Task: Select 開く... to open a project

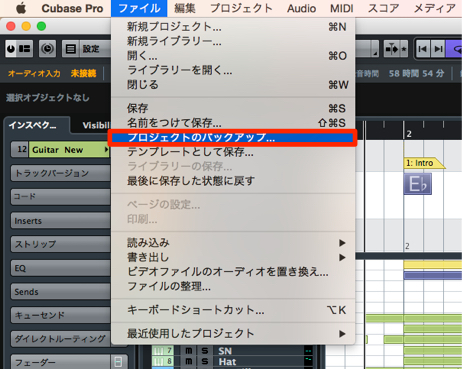Action: click(233, 56)
